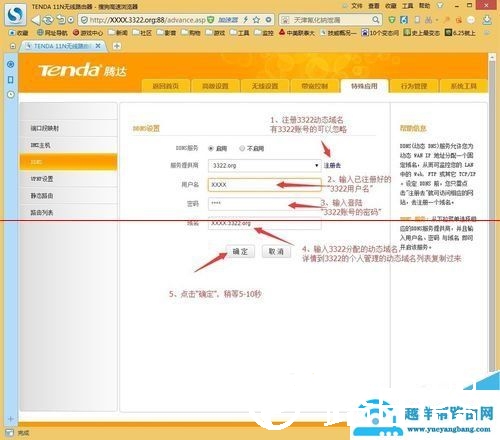500x440 pixels.
Task: Open the 收藏 bookmarks star item
Action: coord(19,33)
